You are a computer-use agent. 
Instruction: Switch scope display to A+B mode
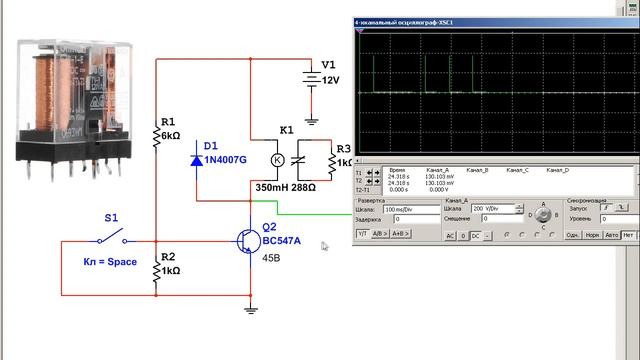(400, 234)
